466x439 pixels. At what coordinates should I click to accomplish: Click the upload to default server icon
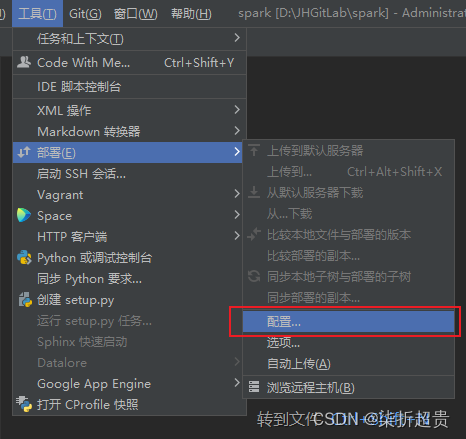coord(254,150)
